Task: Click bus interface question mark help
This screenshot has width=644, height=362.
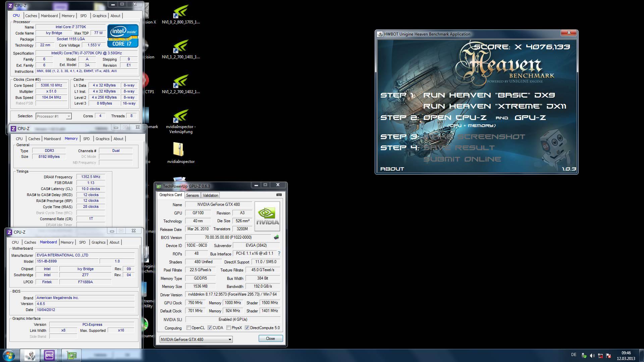Action: pyautogui.click(x=279, y=253)
